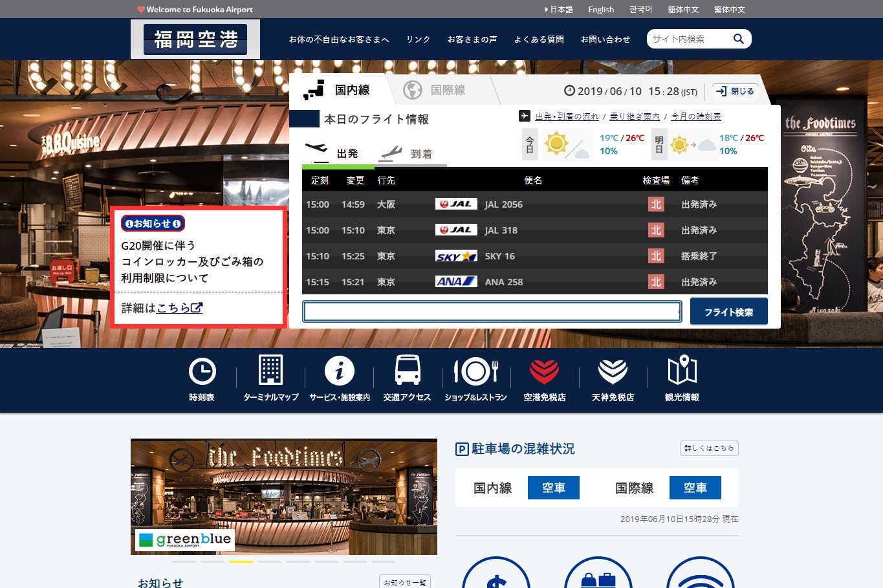Click the フライト検索 button
The image size is (883, 588).
[x=729, y=312]
